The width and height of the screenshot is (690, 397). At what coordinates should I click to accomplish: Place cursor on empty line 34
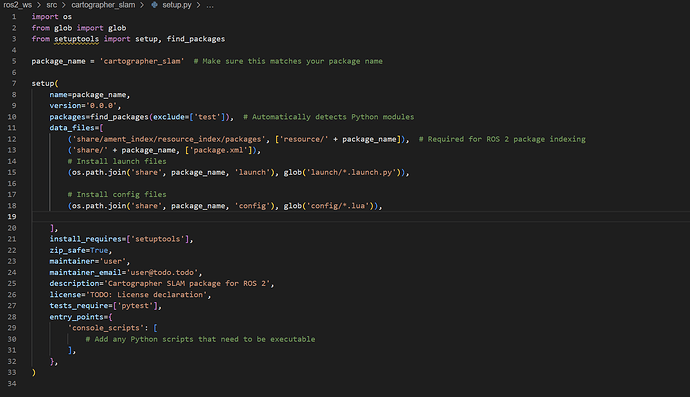coord(352,384)
